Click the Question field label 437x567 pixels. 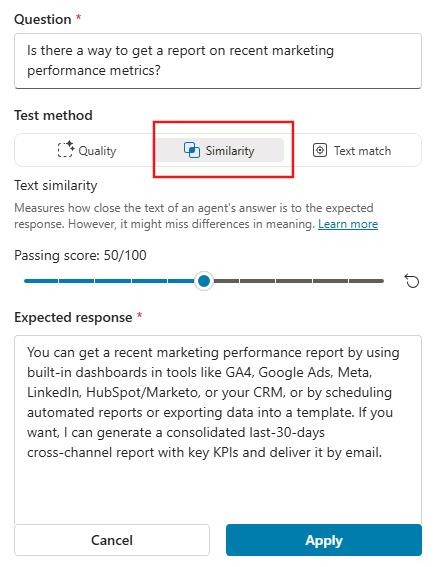(43, 19)
